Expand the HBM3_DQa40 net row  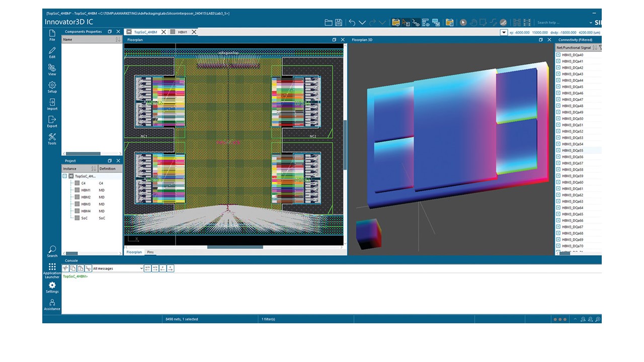tap(558, 55)
